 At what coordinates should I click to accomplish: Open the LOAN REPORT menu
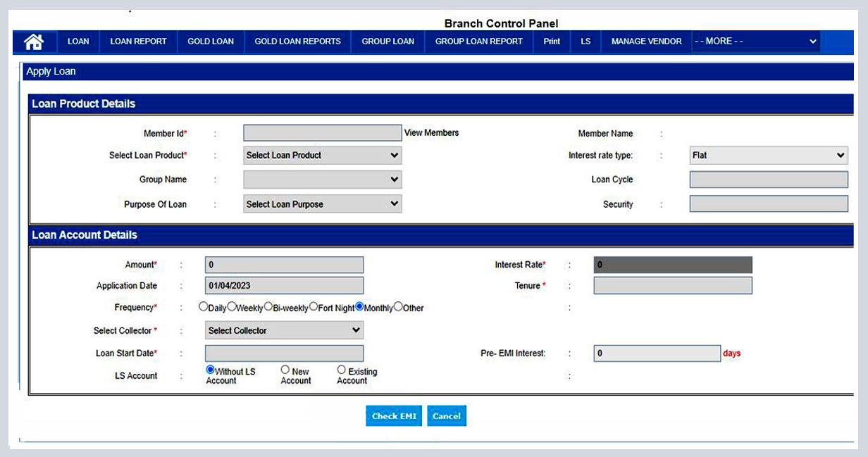tap(137, 42)
